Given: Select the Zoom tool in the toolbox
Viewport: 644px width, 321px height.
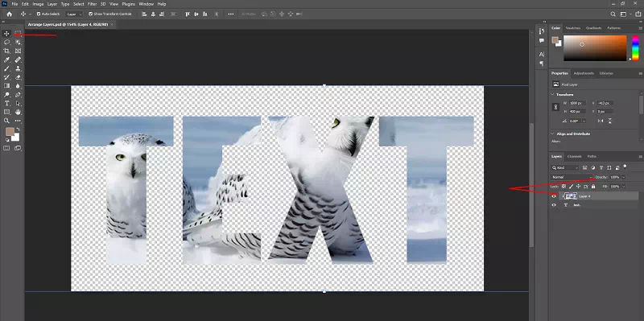Looking at the screenshot, I should (x=6, y=121).
